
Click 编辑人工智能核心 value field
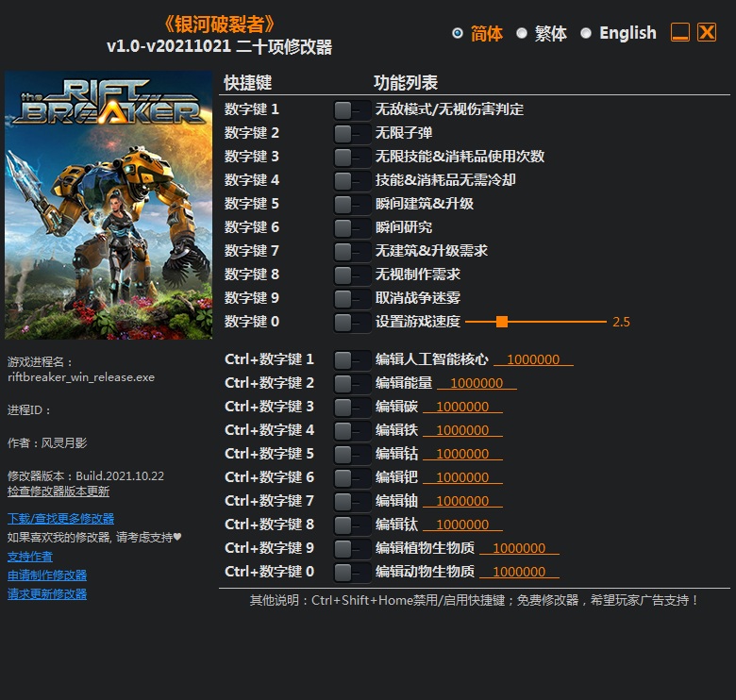[x=533, y=359]
